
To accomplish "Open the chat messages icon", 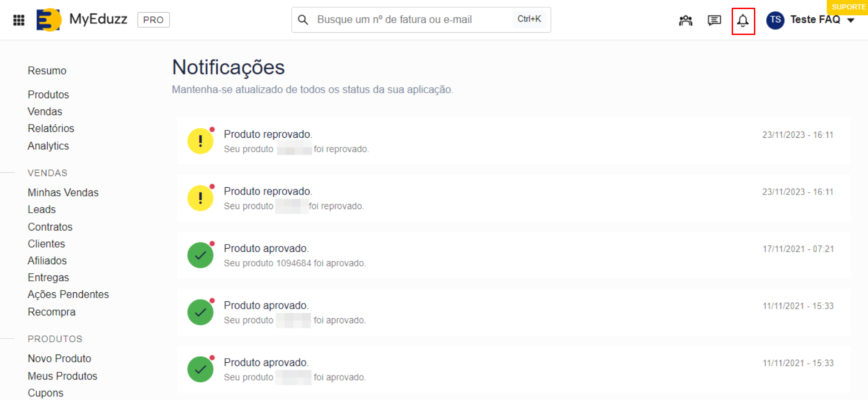I will [x=714, y=20].
